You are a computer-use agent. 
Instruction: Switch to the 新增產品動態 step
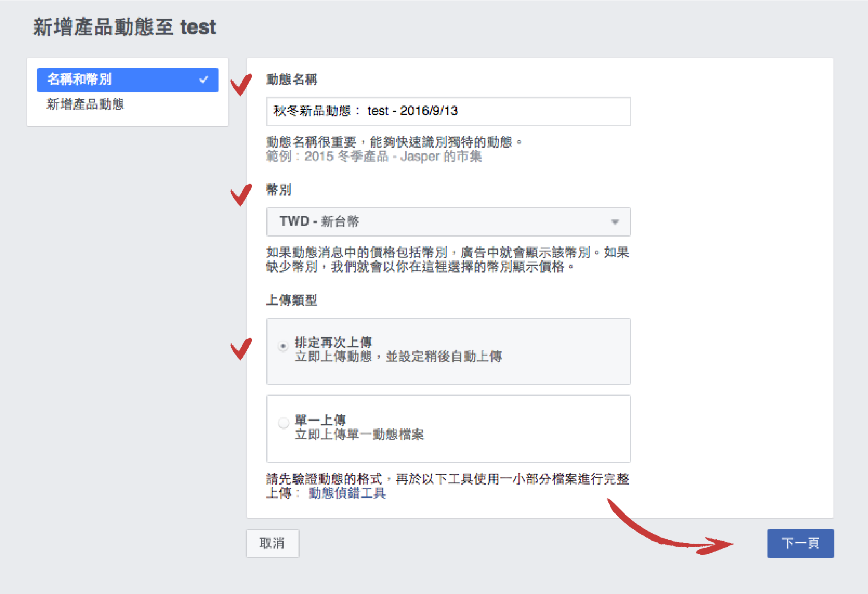[86, 105]
